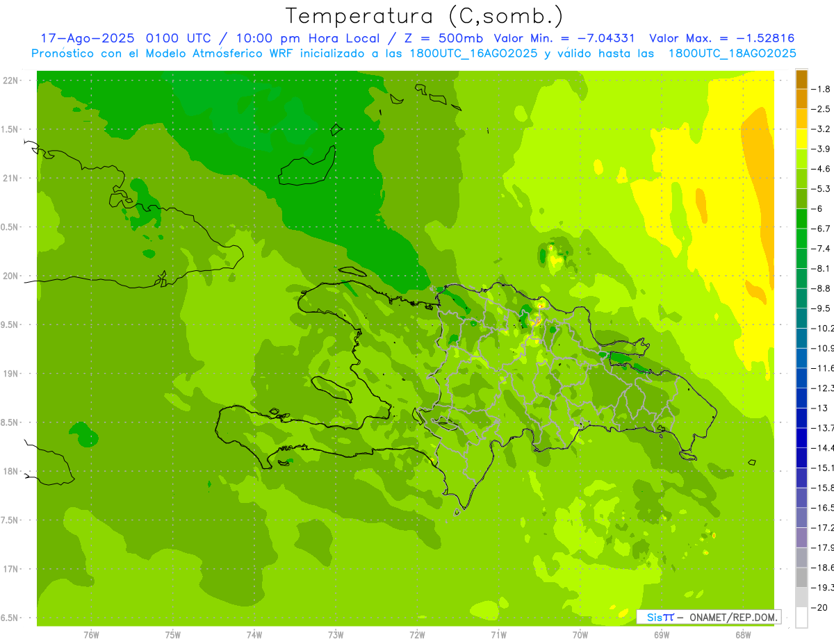Click the '21N' latitude label
The image size is (834, 644).
pos(10,179)
